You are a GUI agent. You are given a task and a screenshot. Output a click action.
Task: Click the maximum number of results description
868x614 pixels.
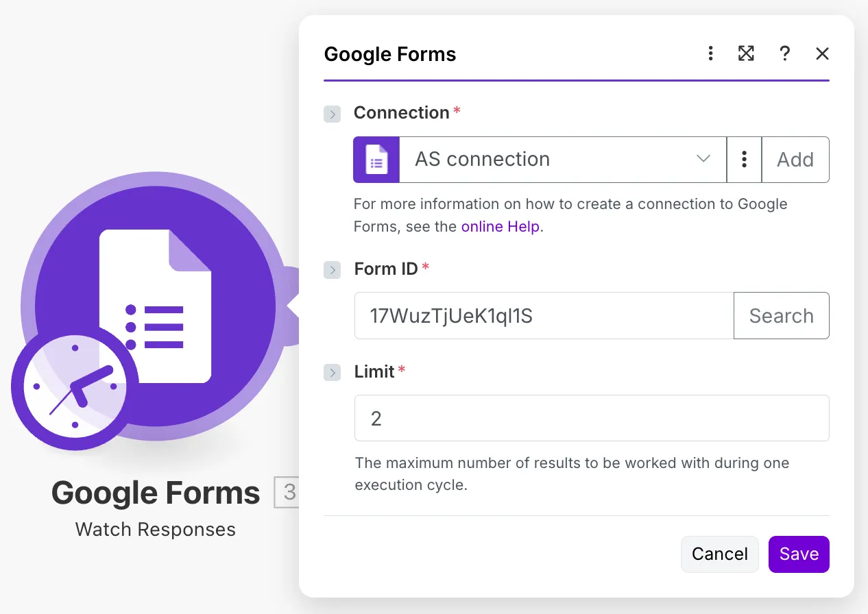pos(572,474)
